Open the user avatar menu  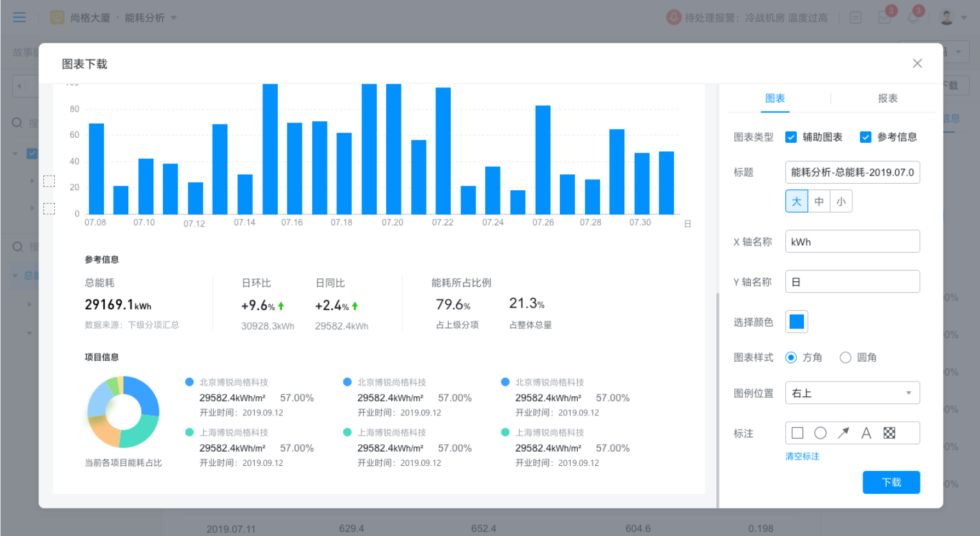coord(947,17)
